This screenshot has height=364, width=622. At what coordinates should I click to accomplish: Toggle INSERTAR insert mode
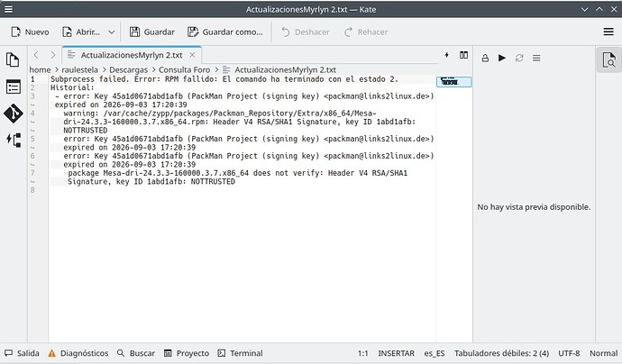[396, 353]
